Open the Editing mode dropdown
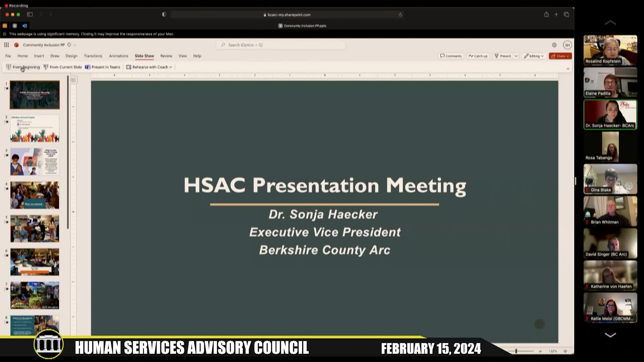Viewport: 644px width, 362px height. [534, 56]
